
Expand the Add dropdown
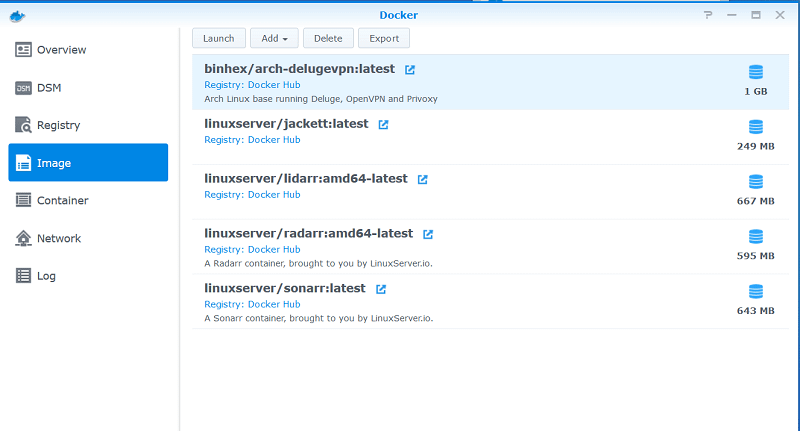point(274,38)
